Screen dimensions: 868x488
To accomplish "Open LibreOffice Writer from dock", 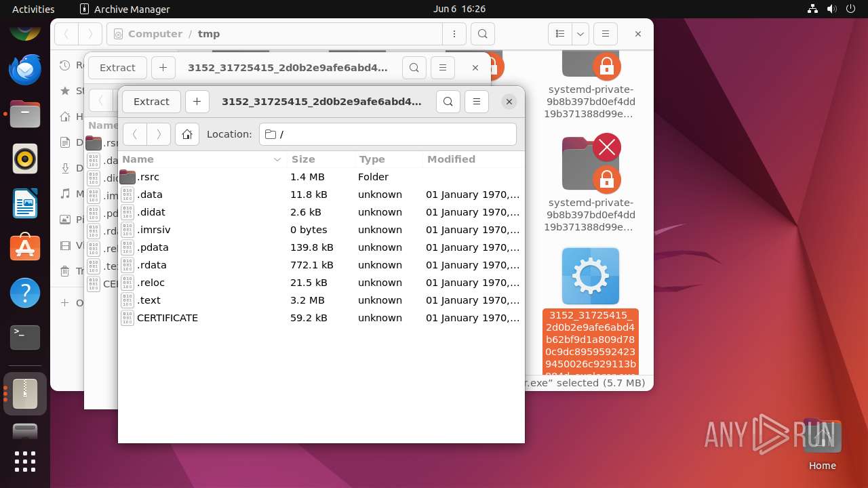I will coord(25,204).
